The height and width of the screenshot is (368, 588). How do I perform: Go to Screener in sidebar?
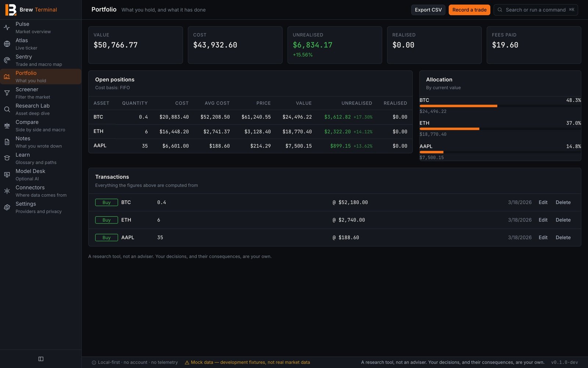click(x=41, y=93)
